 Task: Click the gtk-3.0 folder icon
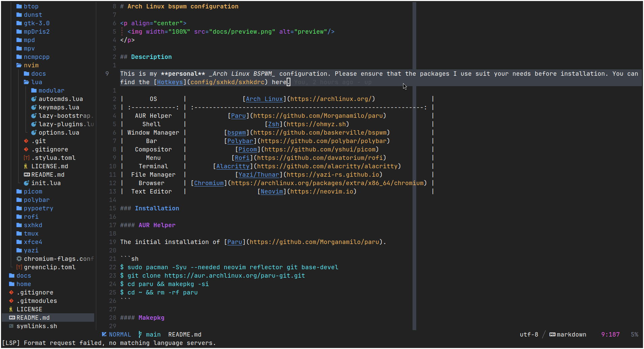pos(19,23)
